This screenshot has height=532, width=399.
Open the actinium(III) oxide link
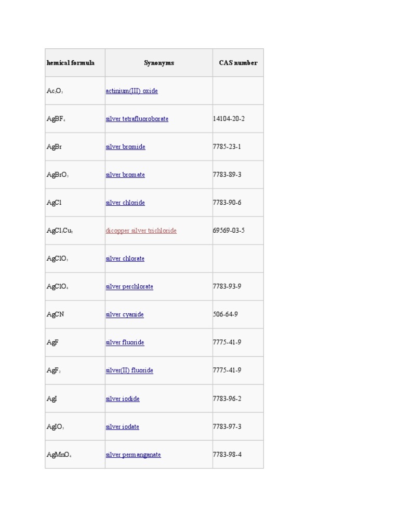(x=131, y=91)
